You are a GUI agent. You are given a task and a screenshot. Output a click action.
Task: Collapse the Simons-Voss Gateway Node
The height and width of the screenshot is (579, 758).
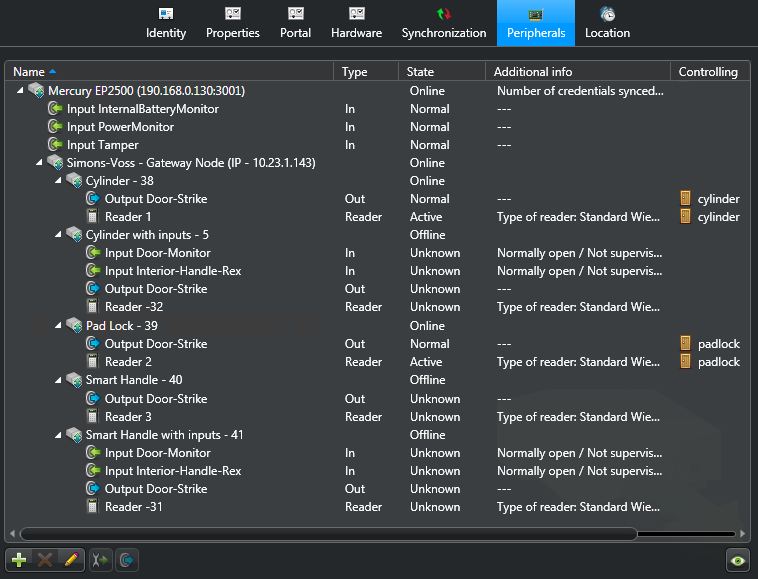[x=41, y=163]
